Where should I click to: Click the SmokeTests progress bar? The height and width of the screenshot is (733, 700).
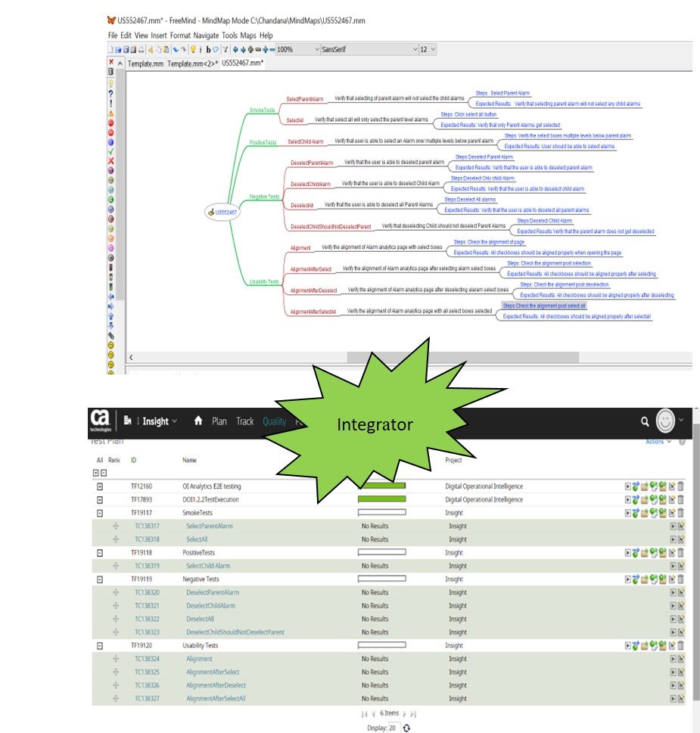click(381, 513)
